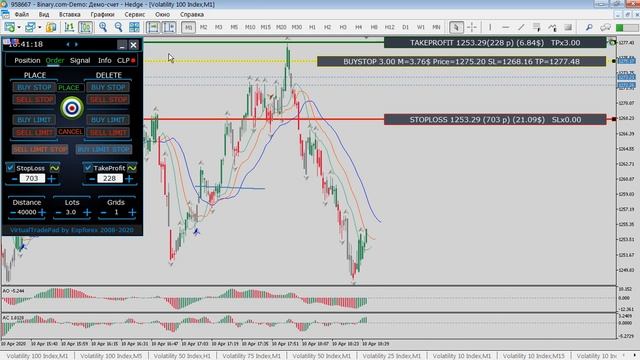The image size is (640, 360).
Task: Switch to M1 timeframe
Action: (188, 27)
